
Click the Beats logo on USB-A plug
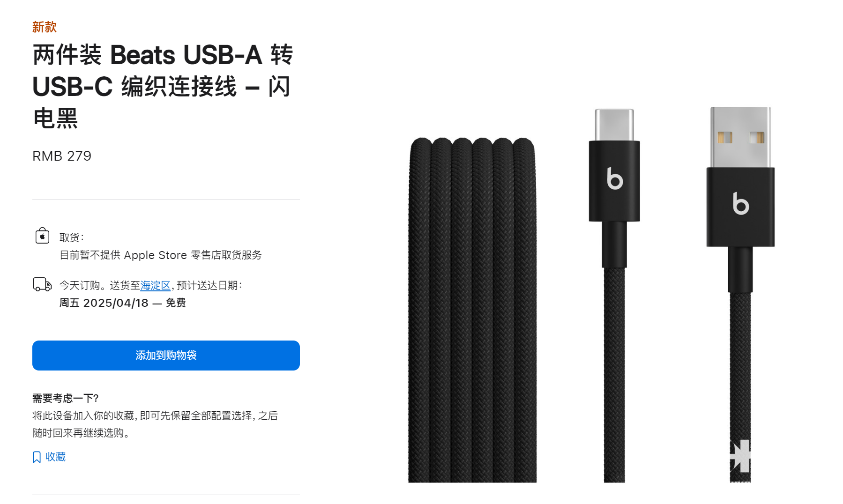click(741, 204)
